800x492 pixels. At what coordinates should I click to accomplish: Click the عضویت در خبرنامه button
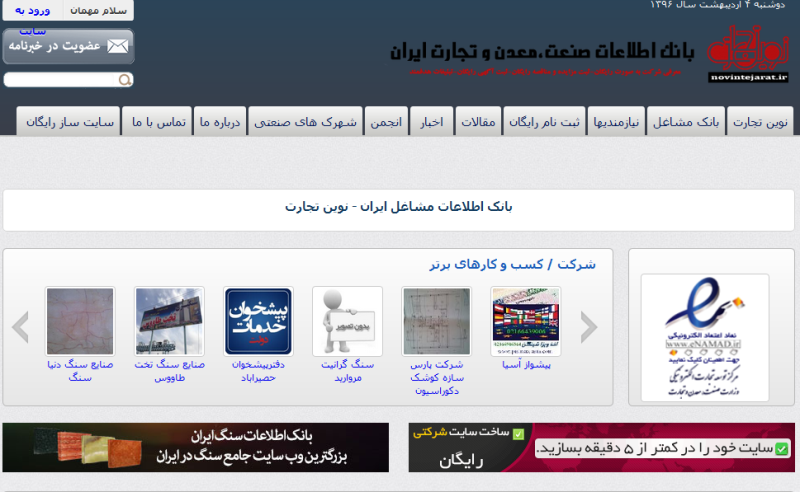point(68,46)
